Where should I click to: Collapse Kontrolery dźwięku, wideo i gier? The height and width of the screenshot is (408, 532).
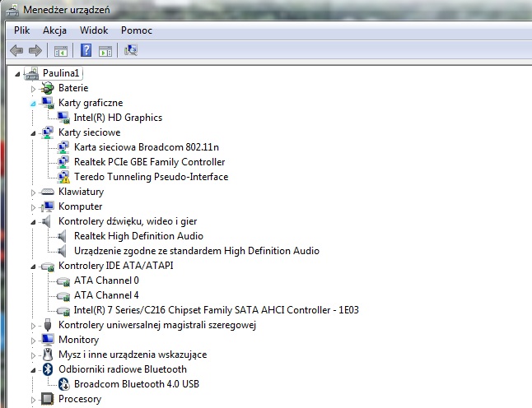tap(33, 222)
